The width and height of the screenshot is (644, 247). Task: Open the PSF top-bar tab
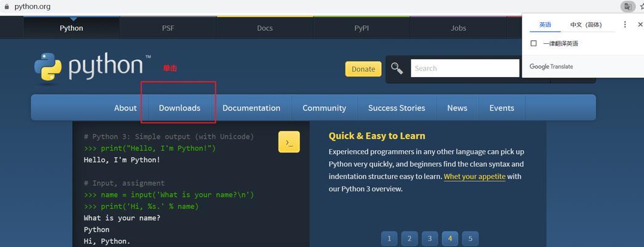click(168, 28)
